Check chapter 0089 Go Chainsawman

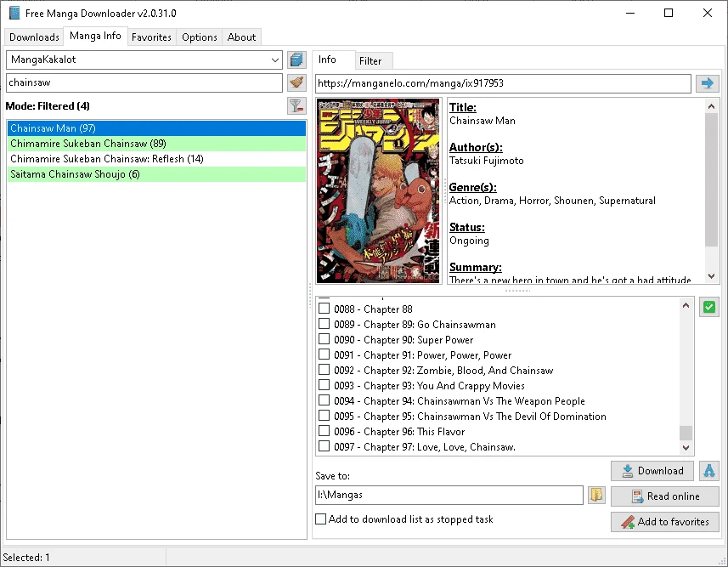pos(324,324)
